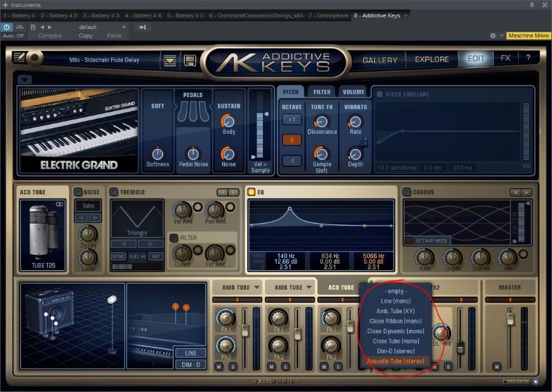Viewport: 552px width, 392px height.
Task: Click the Sample Shift knob
Action: 322,154
